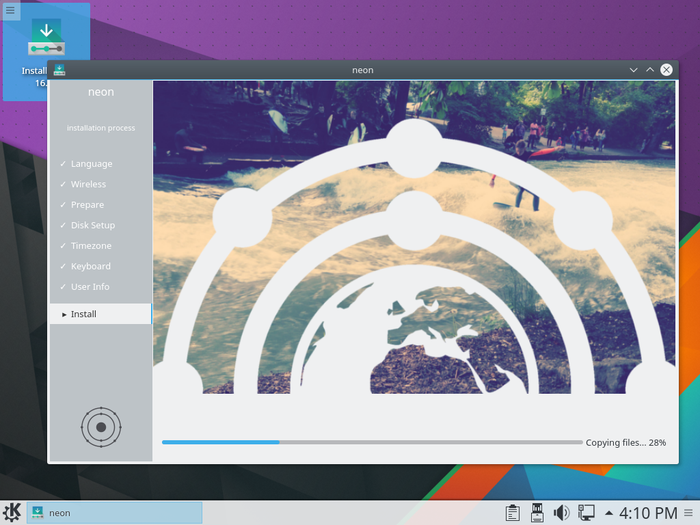Select the Disk Setup step in sidebar
Screen dimensions: 700x525
coord(93,225)
